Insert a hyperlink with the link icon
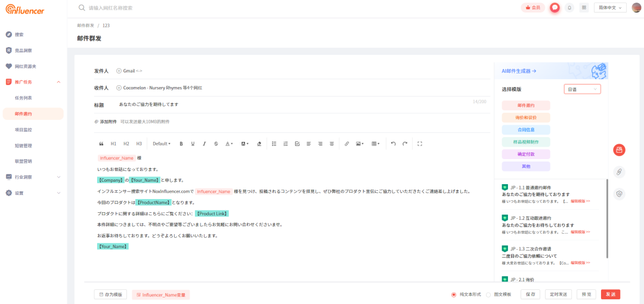Screen dimensions: 644x304 coord(346,144)
